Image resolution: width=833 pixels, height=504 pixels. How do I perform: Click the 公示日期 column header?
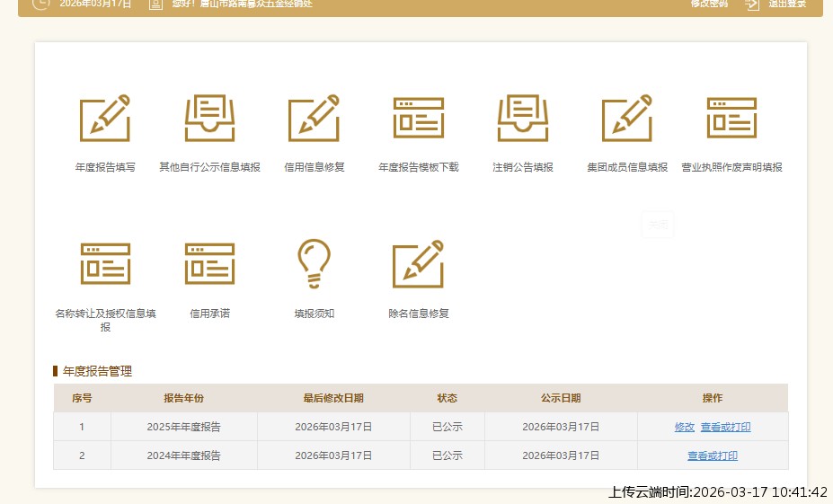tap(561, 398)
